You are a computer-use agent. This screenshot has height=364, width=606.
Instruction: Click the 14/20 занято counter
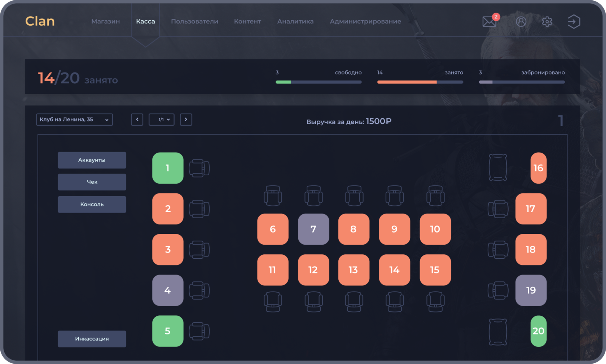[78, 78]
